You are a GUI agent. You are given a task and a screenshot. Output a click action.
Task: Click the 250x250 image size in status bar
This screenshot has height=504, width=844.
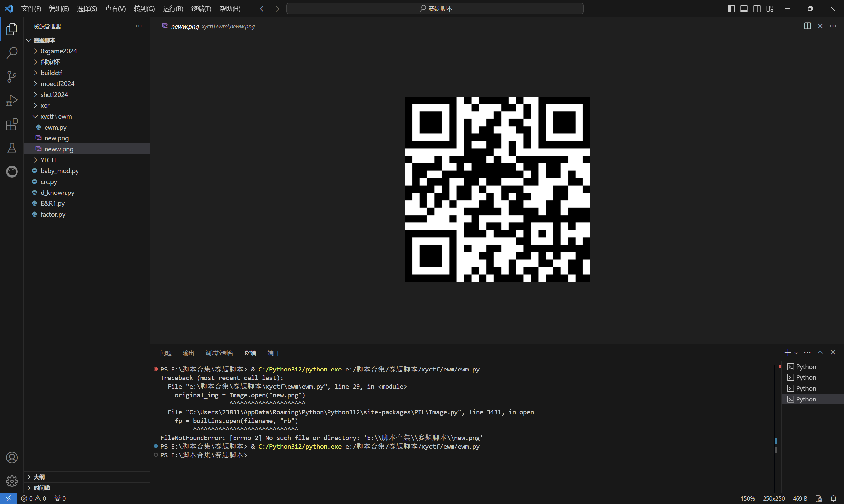pos(774,499)
